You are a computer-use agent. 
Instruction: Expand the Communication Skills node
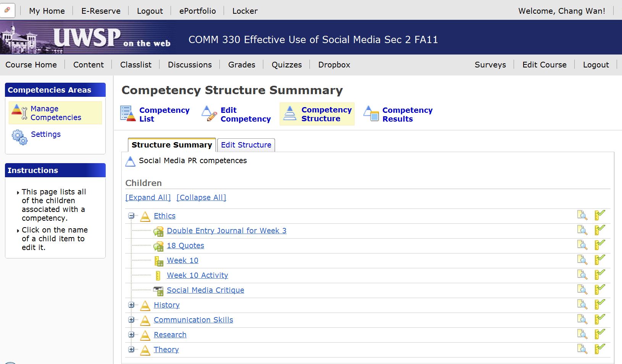click(131, 320)
